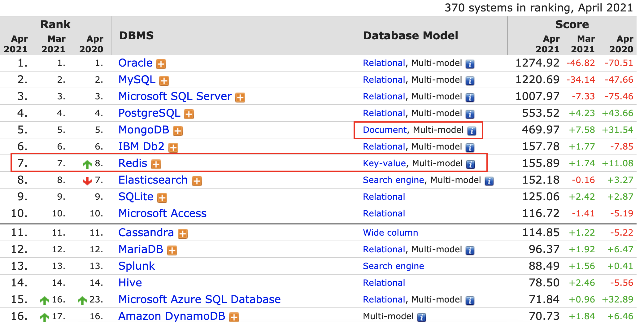This screenshot has width=644, height=322.
Task: Visit the PostgreSQL link
Action: point(149,113)
